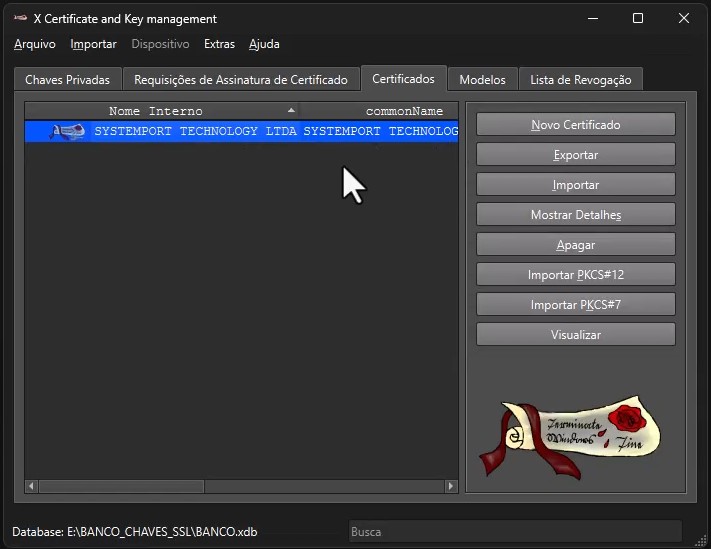This screenshot has width=711, height=549.
Task: Click the XCA app icon in title bar
Action: pyautogui.click(x=20, y=18)
